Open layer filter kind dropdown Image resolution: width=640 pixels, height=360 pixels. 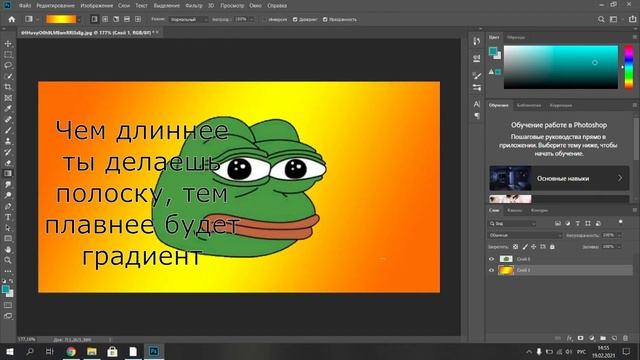click(x=513, y=224)
